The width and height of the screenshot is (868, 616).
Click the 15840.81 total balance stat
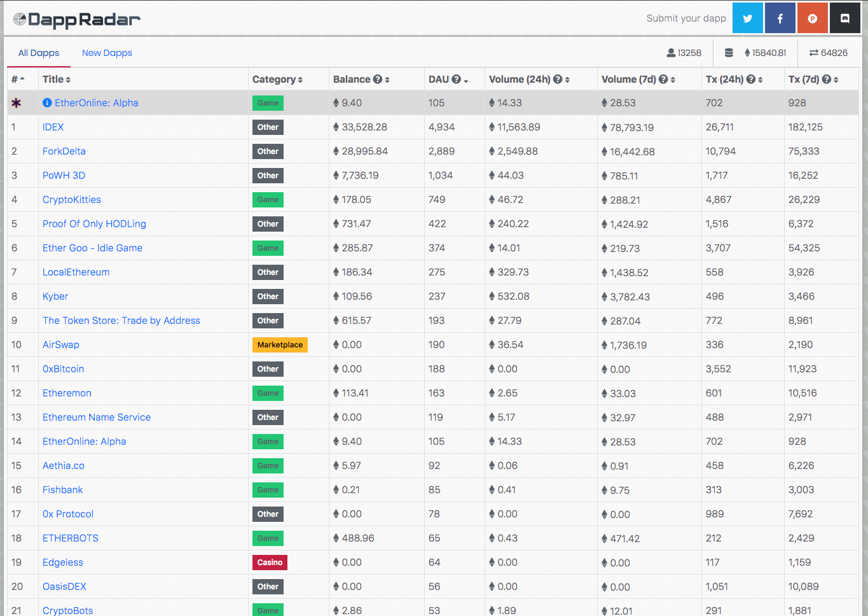(x=765, y=53)
